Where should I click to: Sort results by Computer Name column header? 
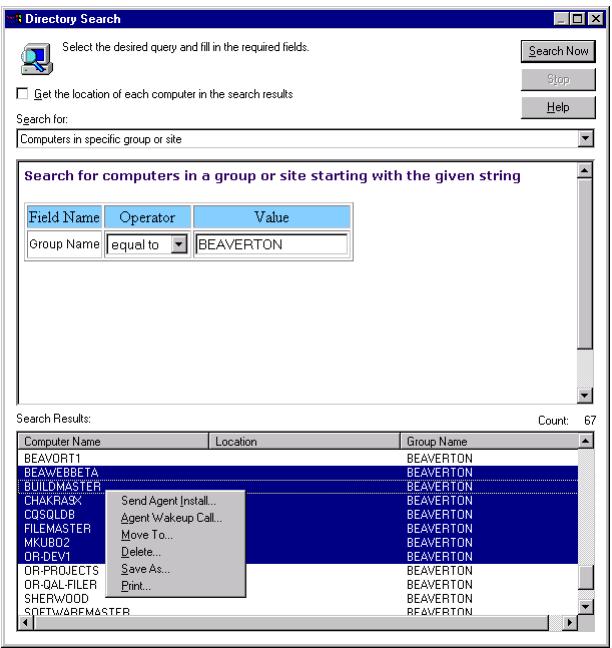pyautogui.click(x=112, y=441)
